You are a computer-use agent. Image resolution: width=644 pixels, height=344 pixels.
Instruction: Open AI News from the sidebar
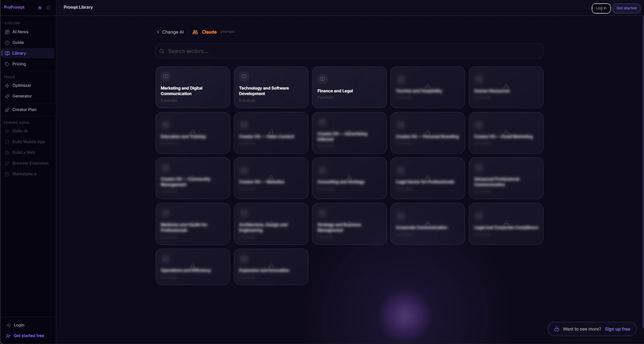[28, 32]
